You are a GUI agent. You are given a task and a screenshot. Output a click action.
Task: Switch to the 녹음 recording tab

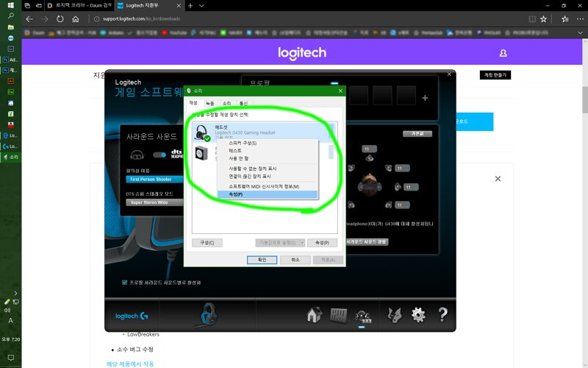click(x=210, y=103)
